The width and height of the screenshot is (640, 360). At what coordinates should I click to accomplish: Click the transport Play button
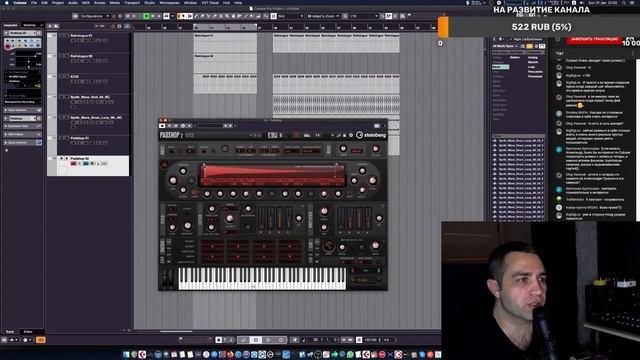pos(269,340)
